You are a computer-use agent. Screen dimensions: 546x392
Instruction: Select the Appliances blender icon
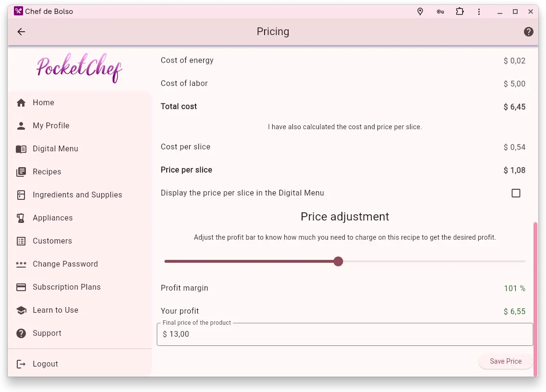tap(21, 218)
